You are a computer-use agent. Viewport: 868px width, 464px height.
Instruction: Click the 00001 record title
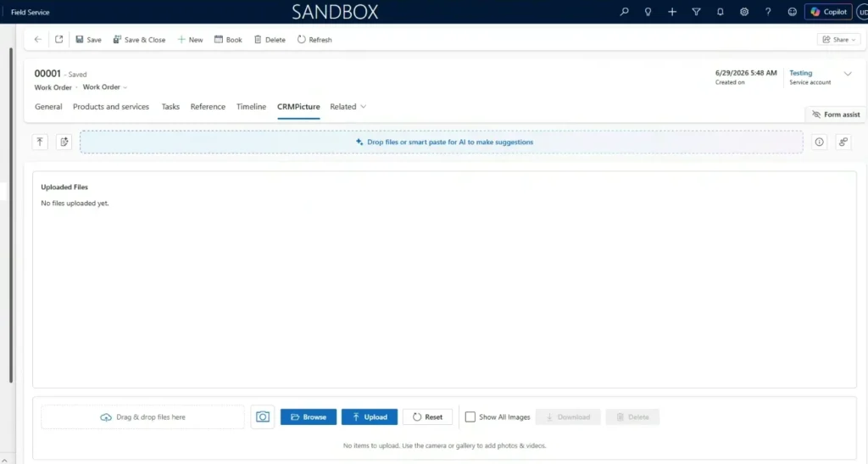47,74
